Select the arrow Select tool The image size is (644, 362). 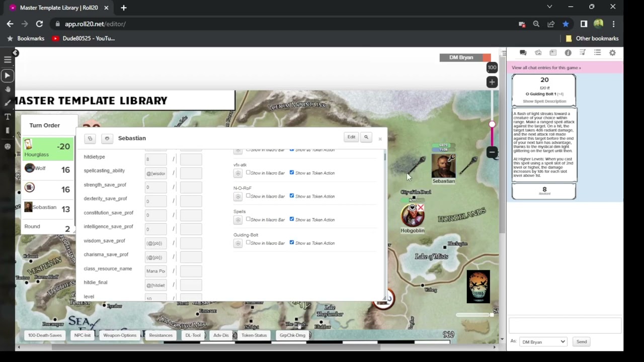click(x=8, y=75)
